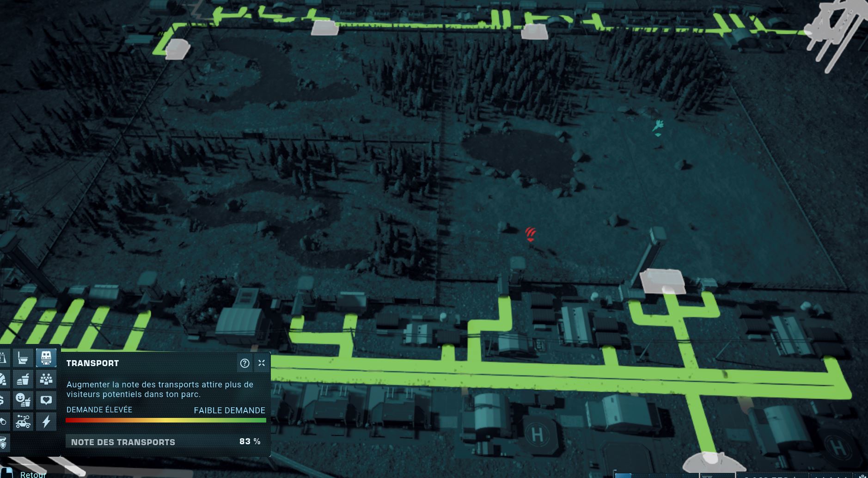
Task: Click the 83 % transport rating value
Action: (250, 441)
